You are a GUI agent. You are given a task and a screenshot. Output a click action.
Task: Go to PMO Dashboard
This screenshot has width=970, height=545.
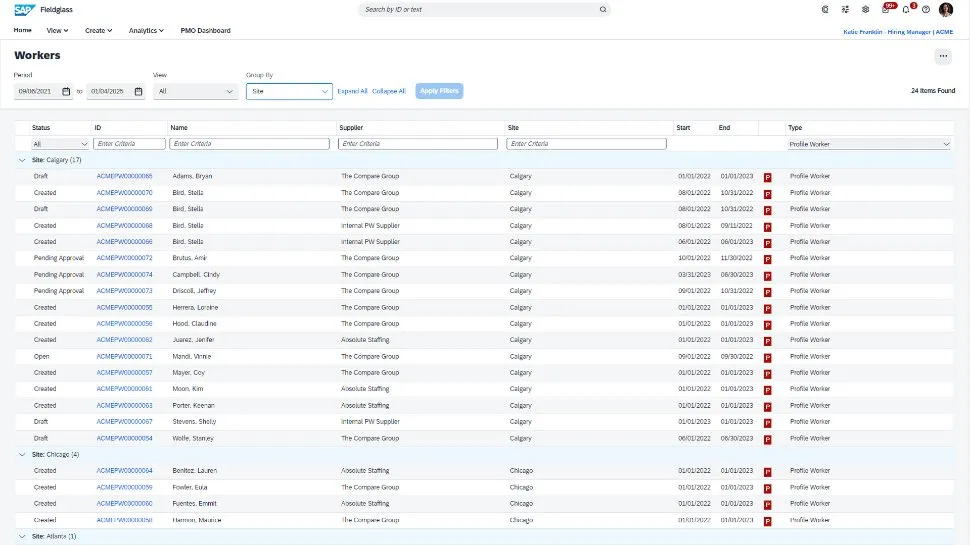205,31
